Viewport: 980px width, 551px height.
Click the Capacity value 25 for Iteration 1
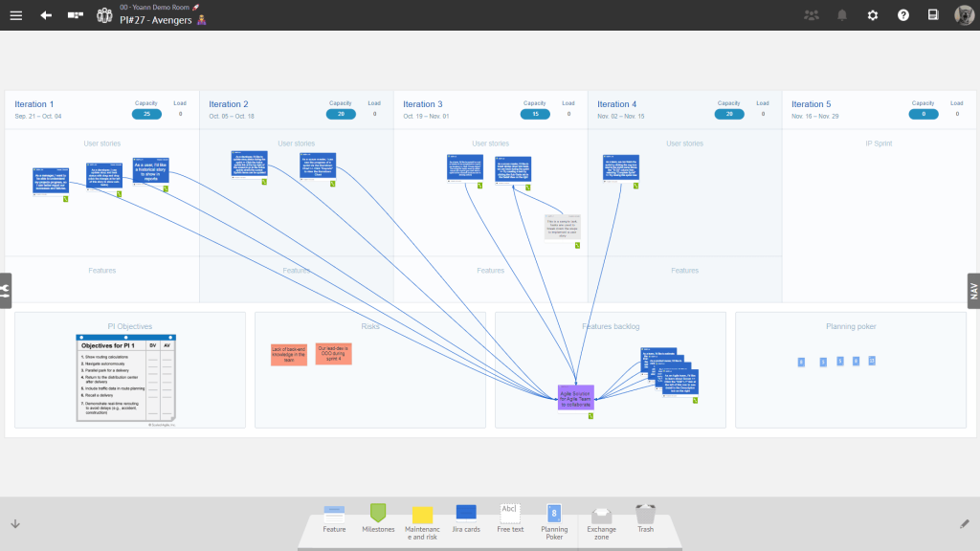146,114
